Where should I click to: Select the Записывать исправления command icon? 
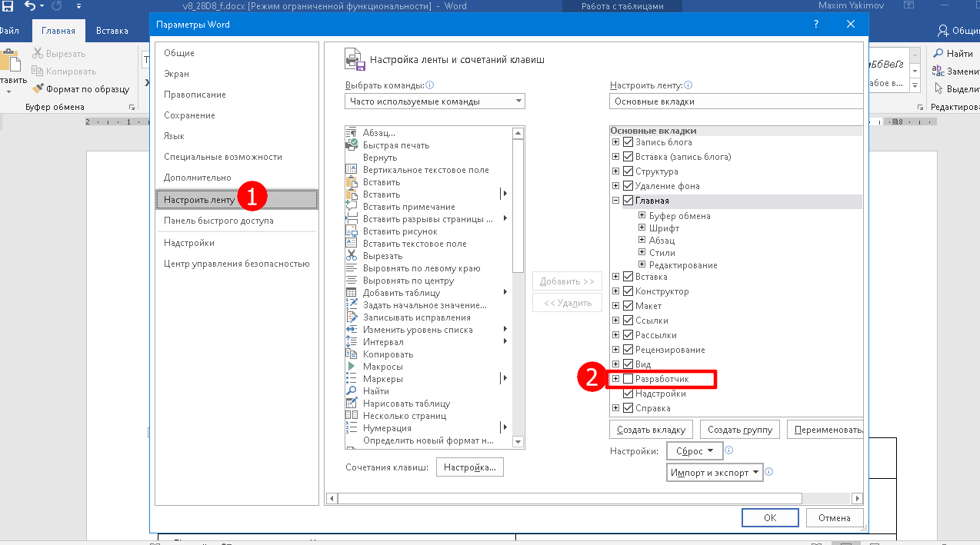click(x=352, y=317)
